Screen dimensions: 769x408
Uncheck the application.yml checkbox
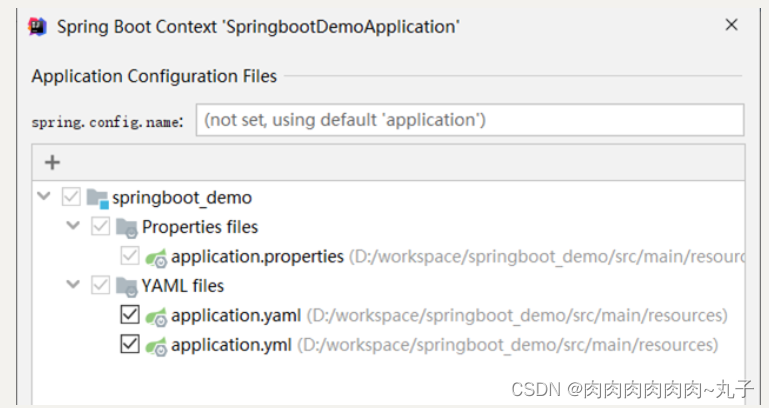129,345
